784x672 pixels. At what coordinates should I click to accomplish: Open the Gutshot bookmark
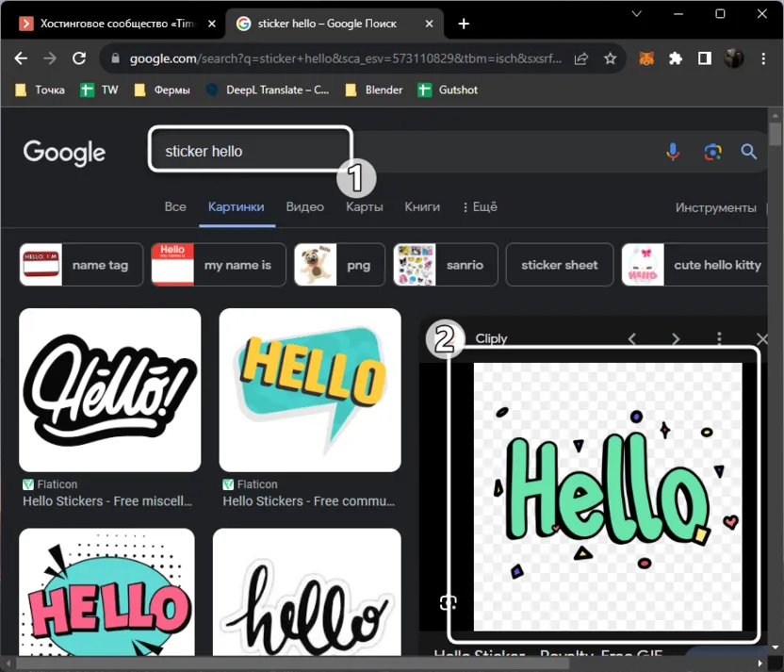(448, 90)
